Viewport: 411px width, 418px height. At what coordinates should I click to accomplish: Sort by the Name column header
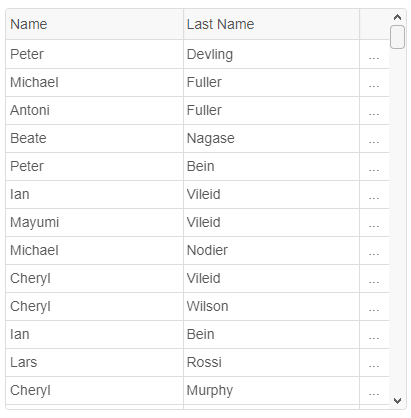[94, 24]
